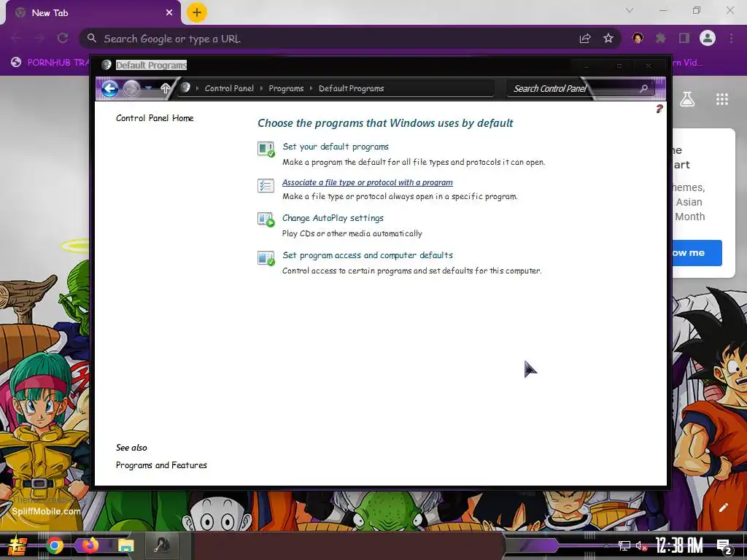Click the program access and defaults icon
Viewport: 747px width, 560px height.
266,258
